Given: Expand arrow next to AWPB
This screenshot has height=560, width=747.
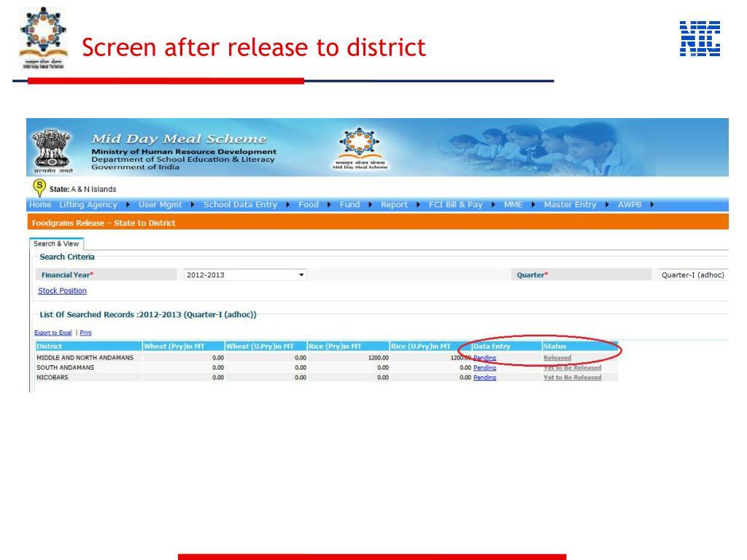Looking at the screenshot, I should pos(651,204).
